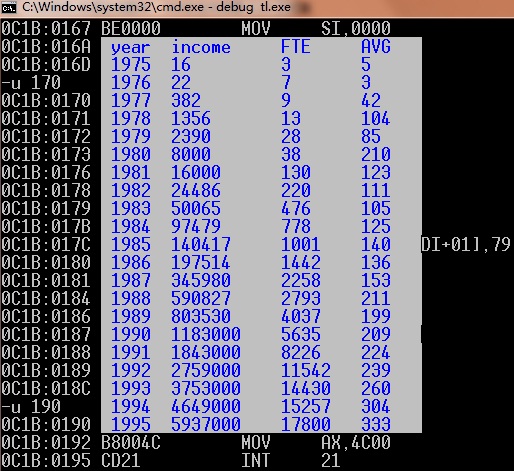The width and height of the screenshot is (514, 471).
Task: Click FTE value 476
Action: point(296,208)
